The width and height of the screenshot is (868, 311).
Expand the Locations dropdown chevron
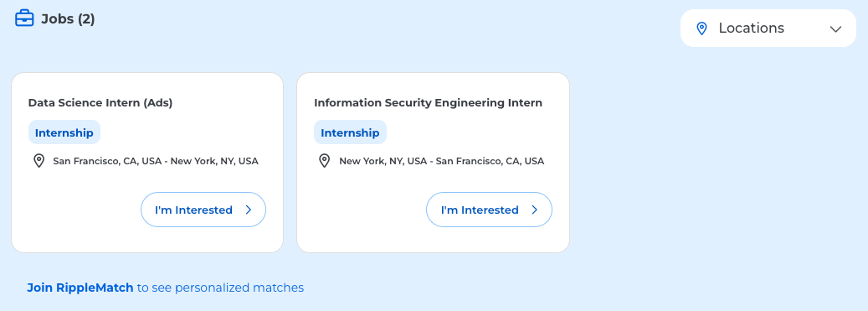point(835,29)
